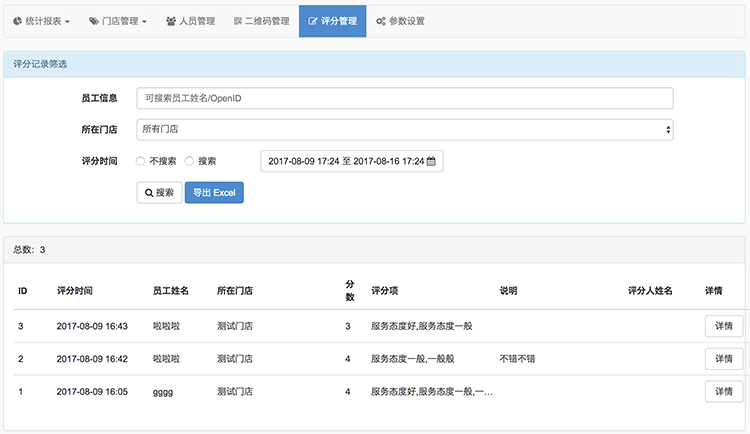Go to 人员管理 tab

point(190,21)
